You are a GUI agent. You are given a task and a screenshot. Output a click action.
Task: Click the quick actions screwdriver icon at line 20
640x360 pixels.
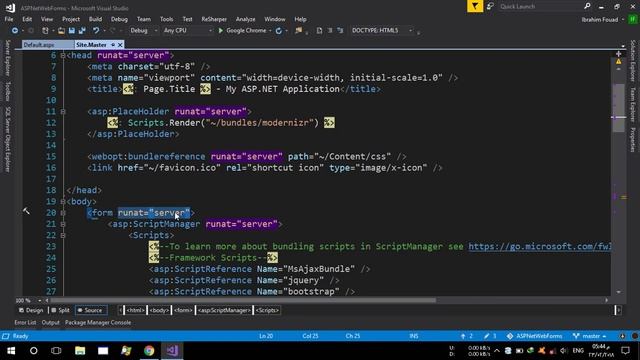[26, 211]
